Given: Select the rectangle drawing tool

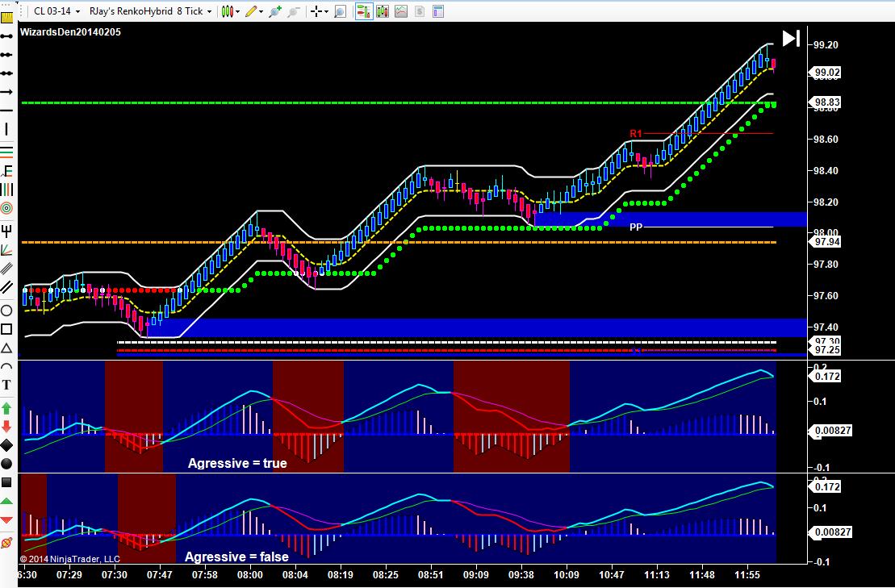Looking at the screenshot, I should click(6, 329).
